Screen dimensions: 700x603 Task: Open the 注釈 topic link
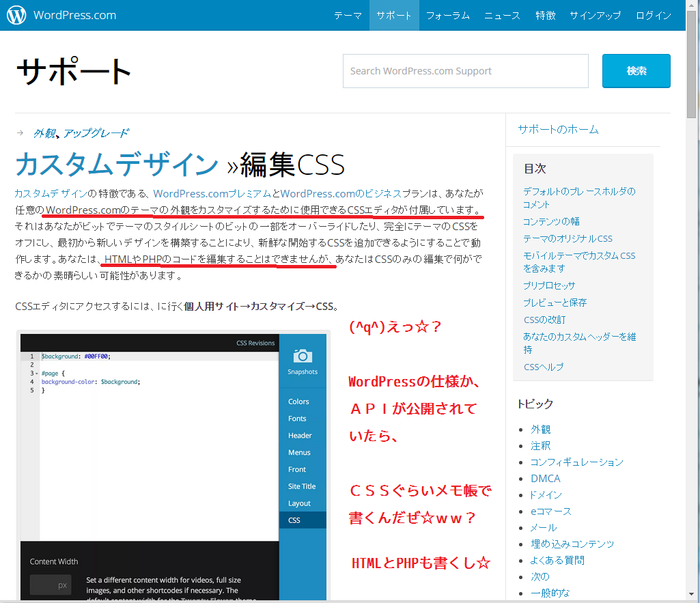pos(541,446)
